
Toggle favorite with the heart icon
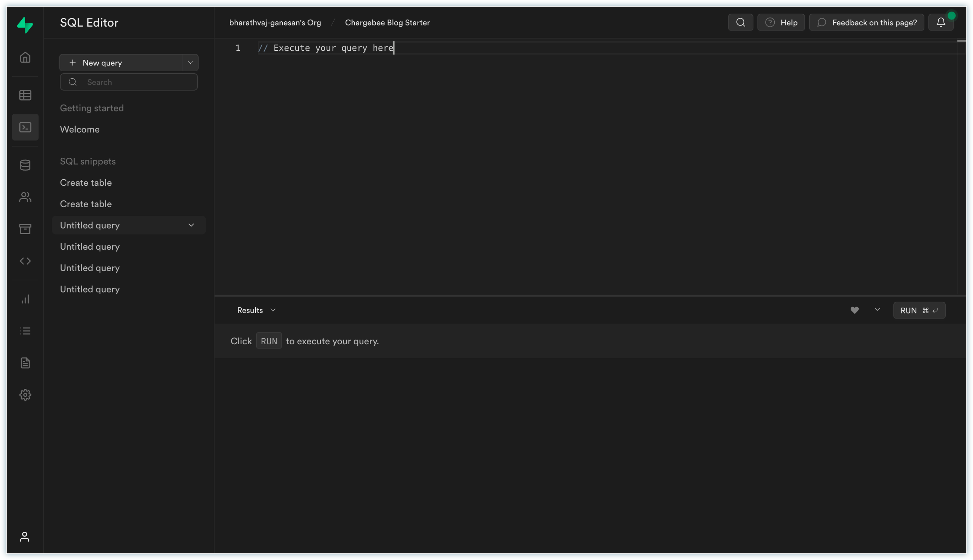854,310
